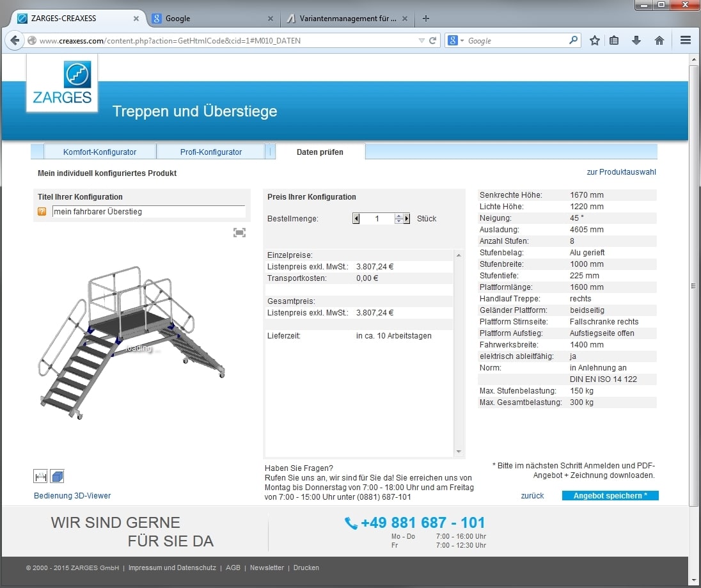Image resolution: width=701 pixels, height=588 pixels.
Task: Click the Fahrwerksbreite value 1400 mm
Action: 587,345
